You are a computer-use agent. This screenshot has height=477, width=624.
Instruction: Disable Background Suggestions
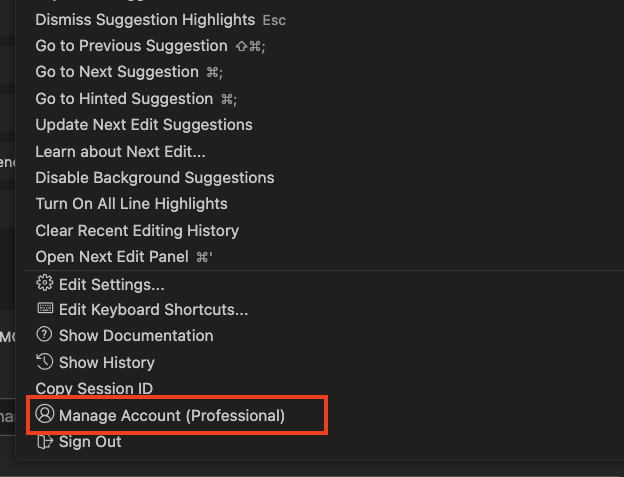click(x=155, y=178)
